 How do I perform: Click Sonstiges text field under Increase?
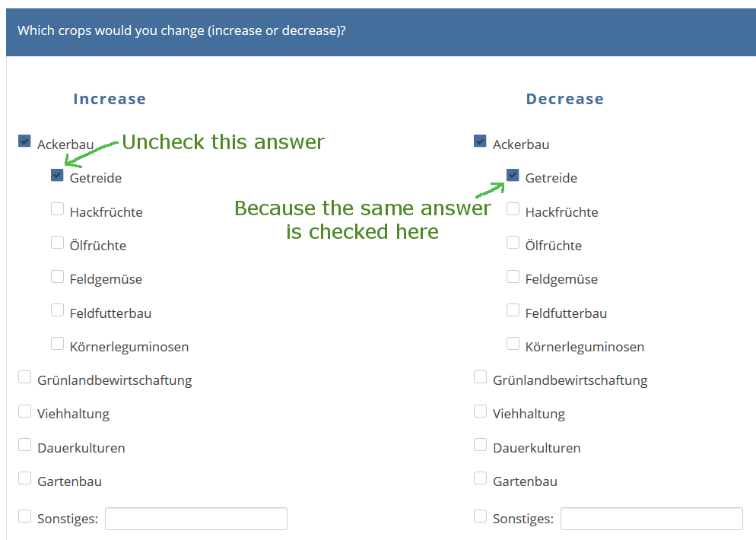click(x=196, y=519)
